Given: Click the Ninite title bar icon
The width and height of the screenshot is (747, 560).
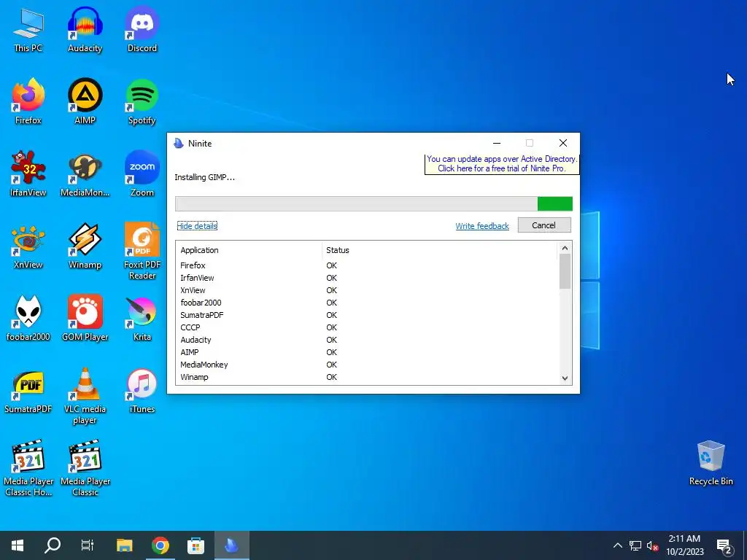Looking at the screenshot, I should pos(179,144).
